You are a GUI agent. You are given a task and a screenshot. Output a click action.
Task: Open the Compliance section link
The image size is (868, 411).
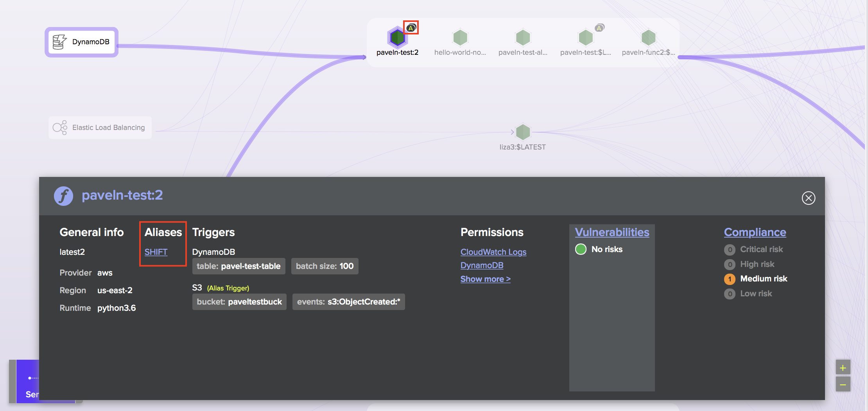point(755,232)
